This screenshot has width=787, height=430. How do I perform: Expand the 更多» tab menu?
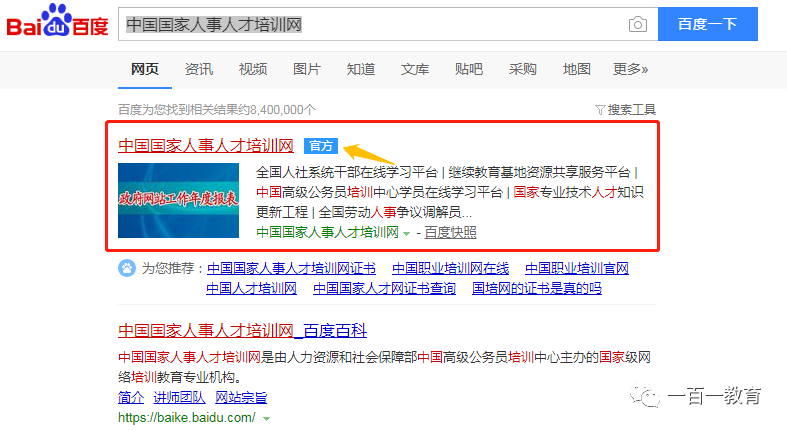[630, 69]
